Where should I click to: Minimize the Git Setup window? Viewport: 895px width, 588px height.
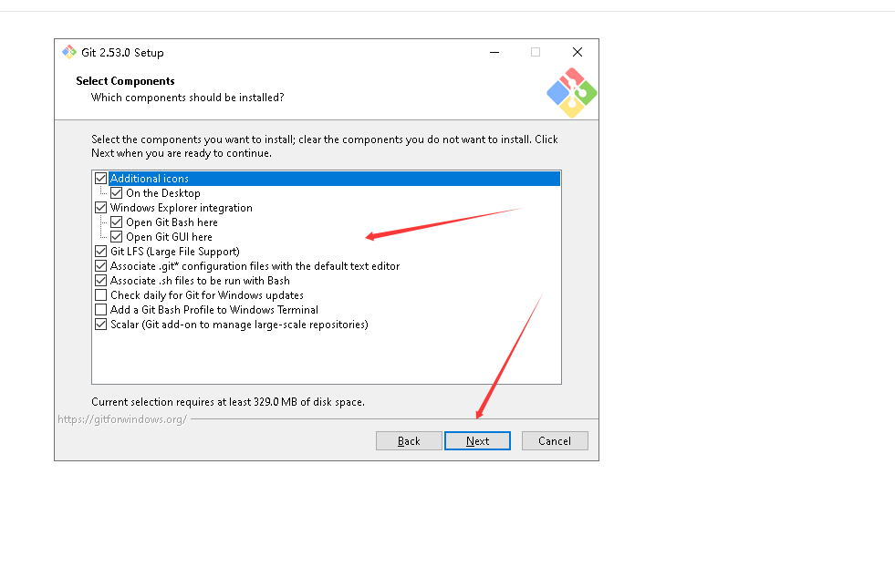coord(494,53)
